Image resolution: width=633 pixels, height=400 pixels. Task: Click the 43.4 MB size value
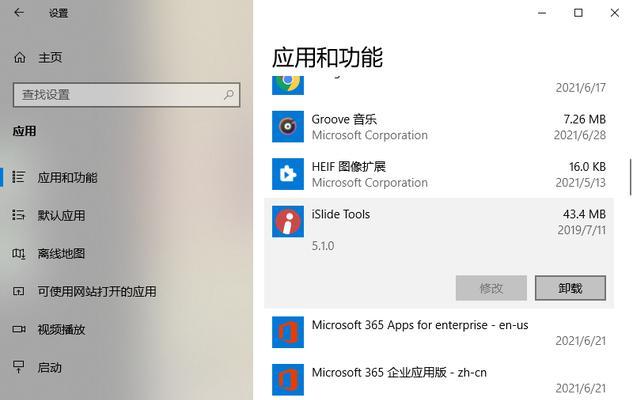[585, 214]
